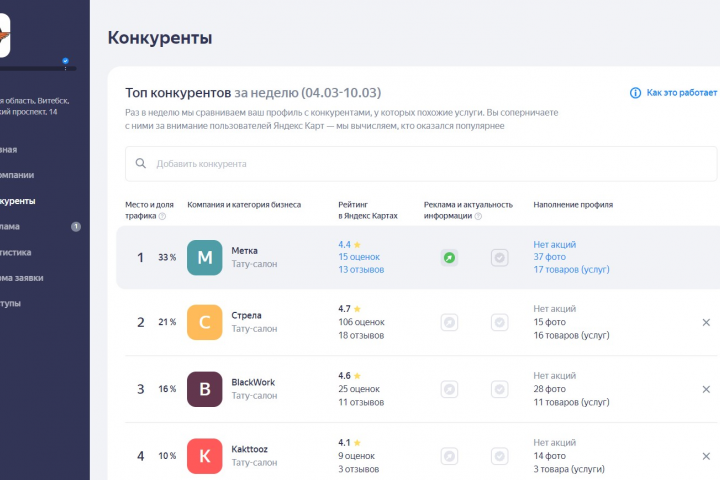Click the notification badge '1' in sidebar
720x480 pixels.
point(76,227)
